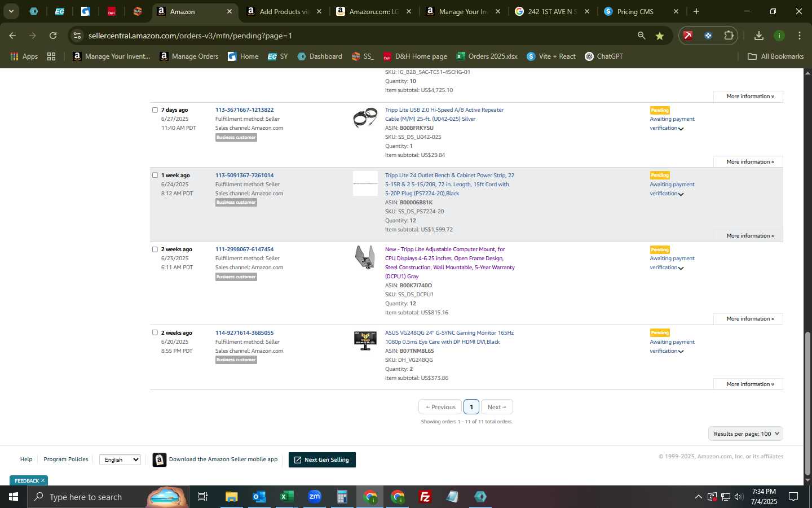Open order 114-9271614-3685055 link
This screenshot has width=812, height=508.
[x=244, y=332]
